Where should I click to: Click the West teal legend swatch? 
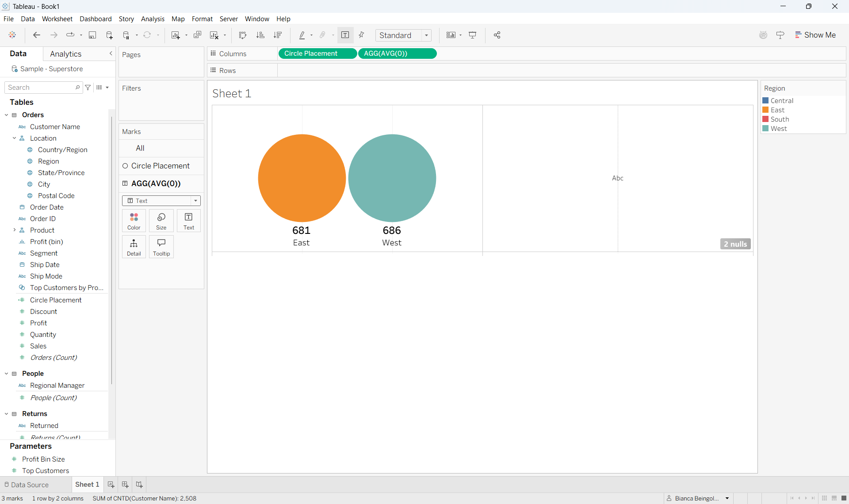(x=765, y=129)
